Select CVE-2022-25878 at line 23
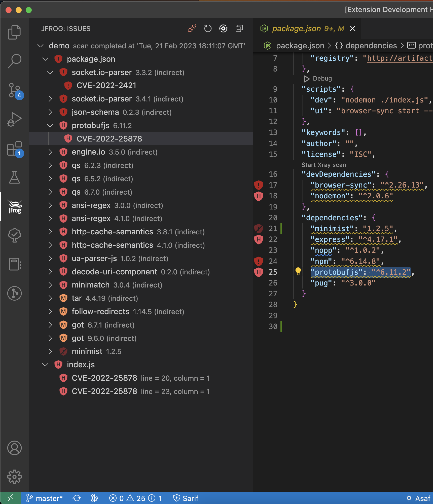The image size is (433, 504). click(x=141, y=391)
